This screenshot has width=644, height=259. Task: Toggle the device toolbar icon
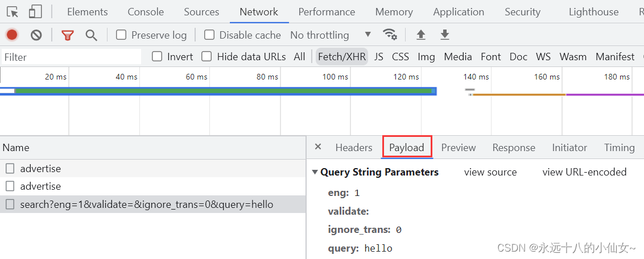(x=35, y=12)
